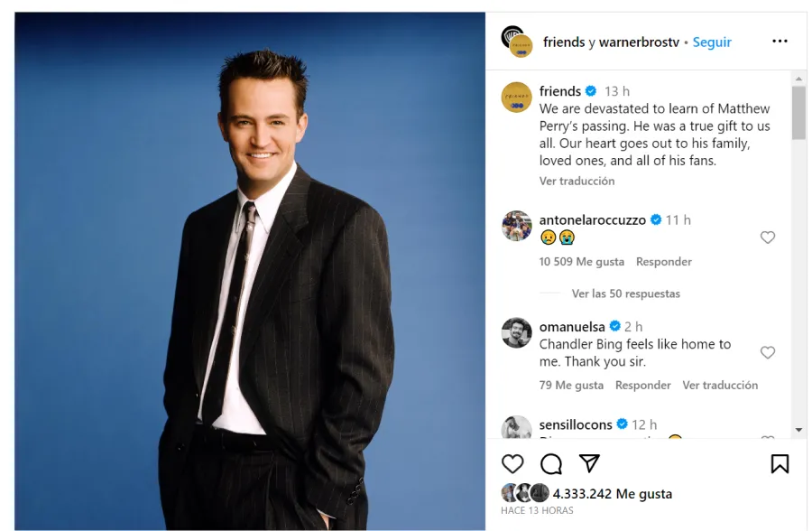Screen dimensions: 812x531
Task: Open the comment speech bubble icon
Action: point(550,463)
